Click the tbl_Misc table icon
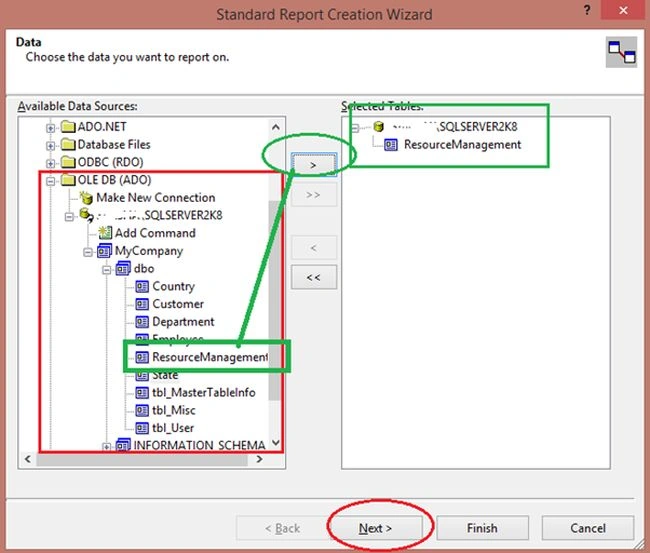The height and width of the screenshot is (553, 650). pyautogui.click(x=142, y=410)
